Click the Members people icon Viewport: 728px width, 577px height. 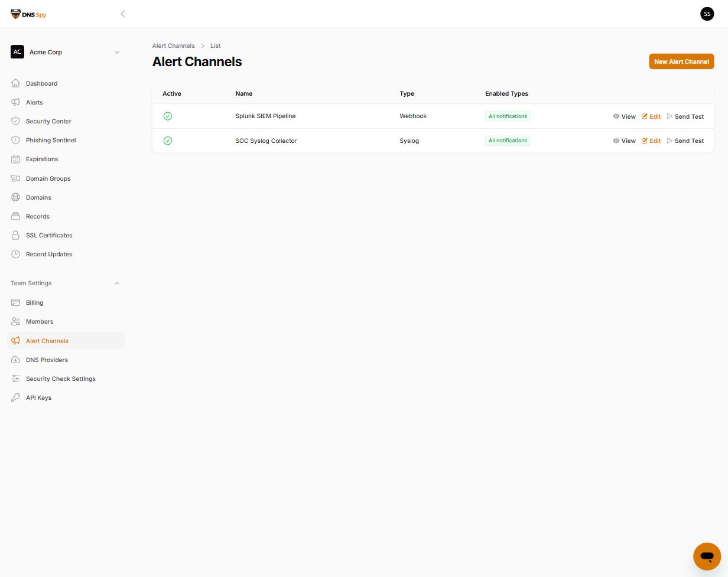pos(15,321)
